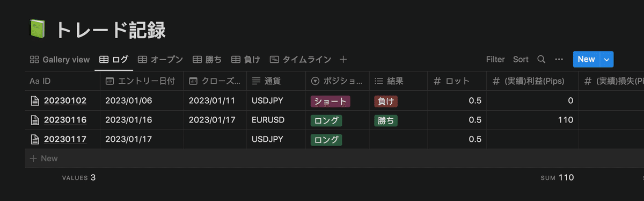Click page icon of row 20230117

[x=35, y=139]
